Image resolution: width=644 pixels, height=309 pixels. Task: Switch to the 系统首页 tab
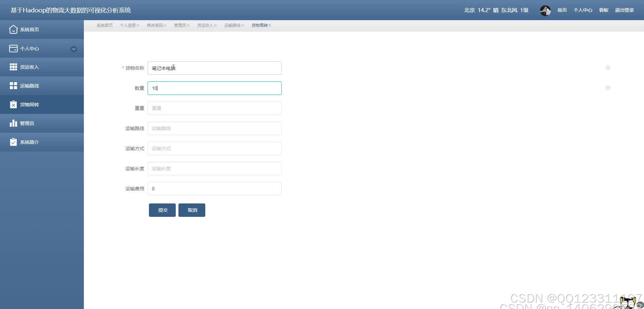tap(105, 25)
